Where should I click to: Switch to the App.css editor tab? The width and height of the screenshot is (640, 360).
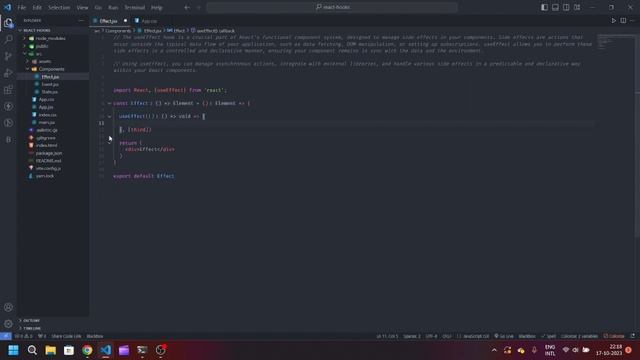click(149, 21)
